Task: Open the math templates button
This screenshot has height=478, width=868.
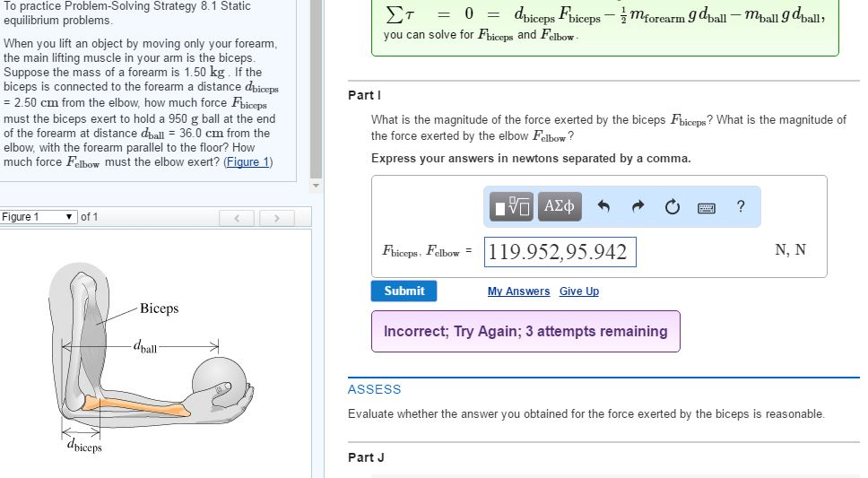Action: click(x=511, y=206)
